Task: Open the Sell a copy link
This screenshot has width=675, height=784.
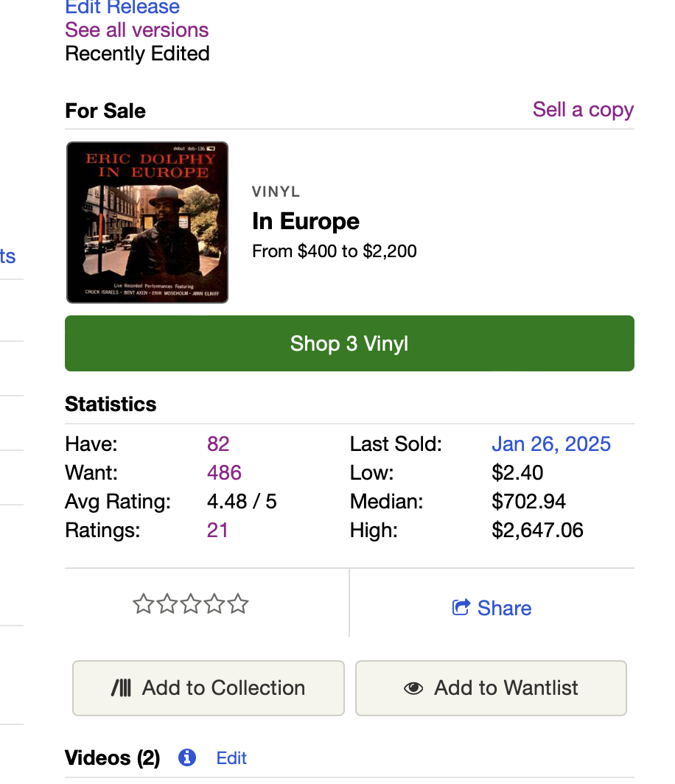Action: (x=583, y=110)
